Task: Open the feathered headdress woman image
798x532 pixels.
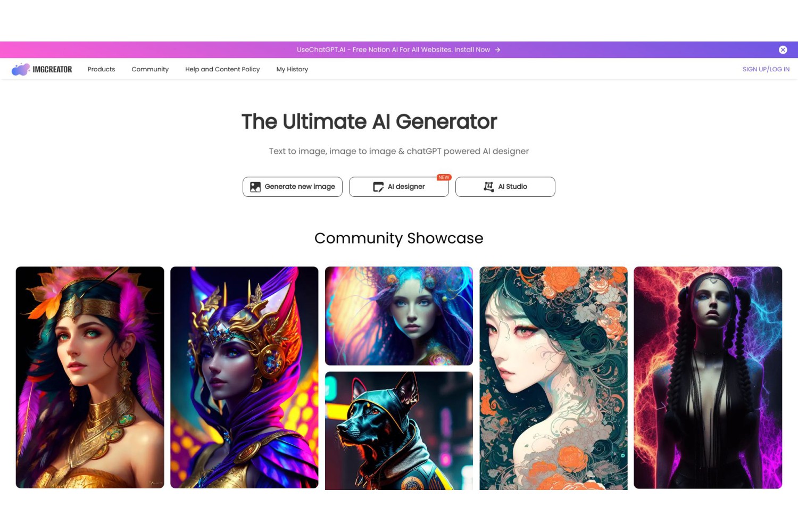Action: click(90, 377)
